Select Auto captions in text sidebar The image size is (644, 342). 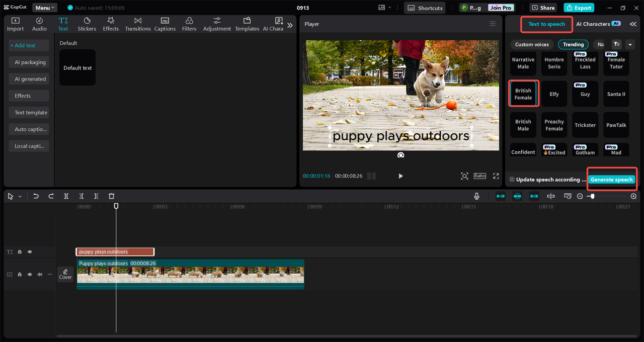pyautogui.click(x=30, y=129)
